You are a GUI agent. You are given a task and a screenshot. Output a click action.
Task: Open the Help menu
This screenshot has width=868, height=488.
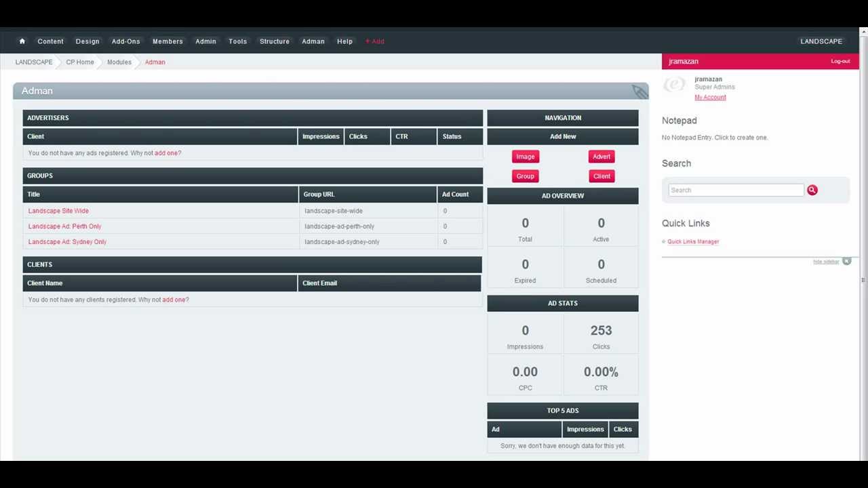tap(344, 41)
